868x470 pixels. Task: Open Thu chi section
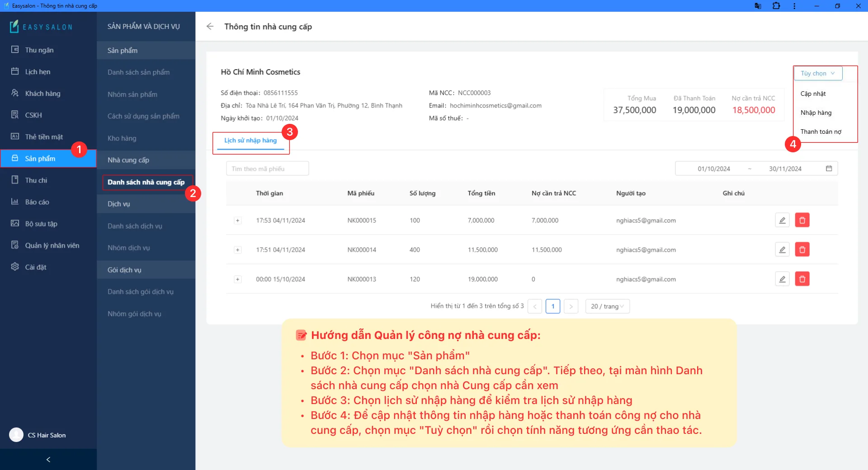coord(48,180)
